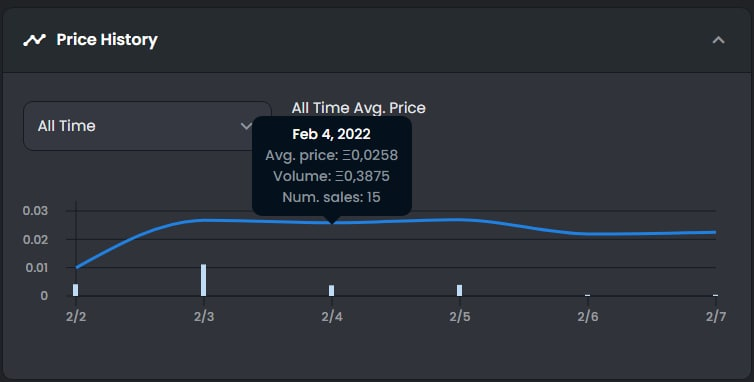
Task: Click the tall volume bar at 2/3
Action: [203, 280]
